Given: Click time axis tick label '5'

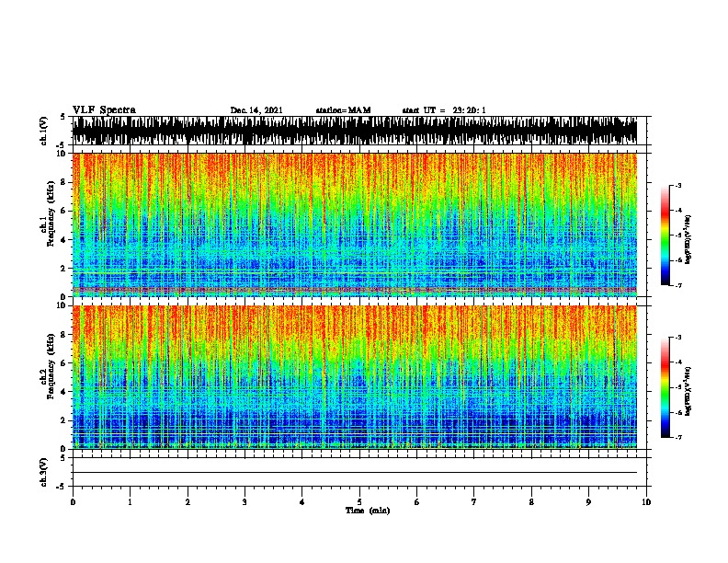Looking at the screenshot, I should click(359, 502).
